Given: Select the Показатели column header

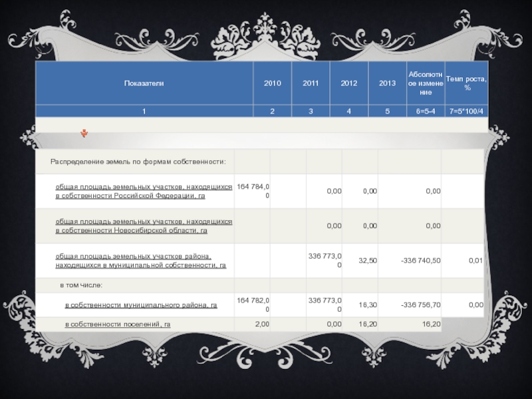Looking at the screenshot, I should [143, 83].
